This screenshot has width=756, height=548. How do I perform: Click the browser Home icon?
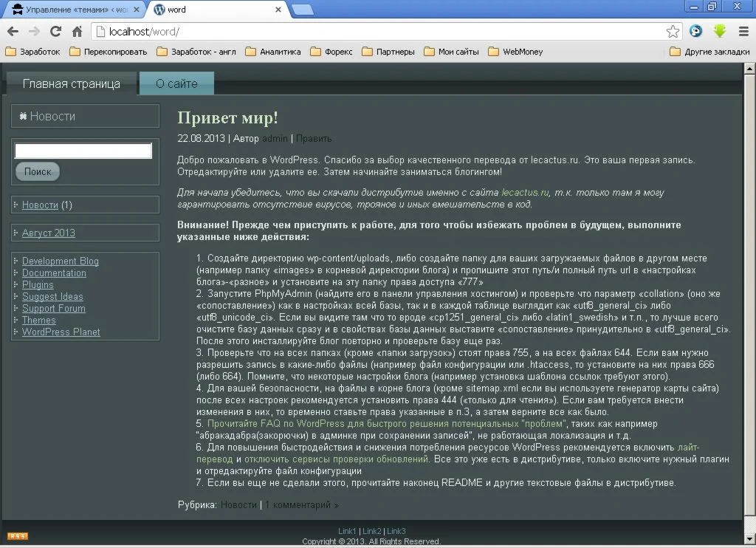[x=79, y=32]
